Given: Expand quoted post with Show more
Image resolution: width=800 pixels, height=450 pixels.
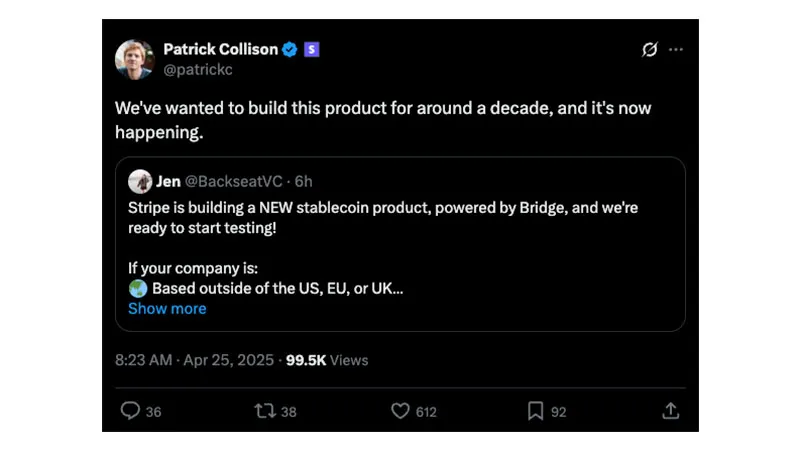Looking at the screenshot, I should click(167, 308).
